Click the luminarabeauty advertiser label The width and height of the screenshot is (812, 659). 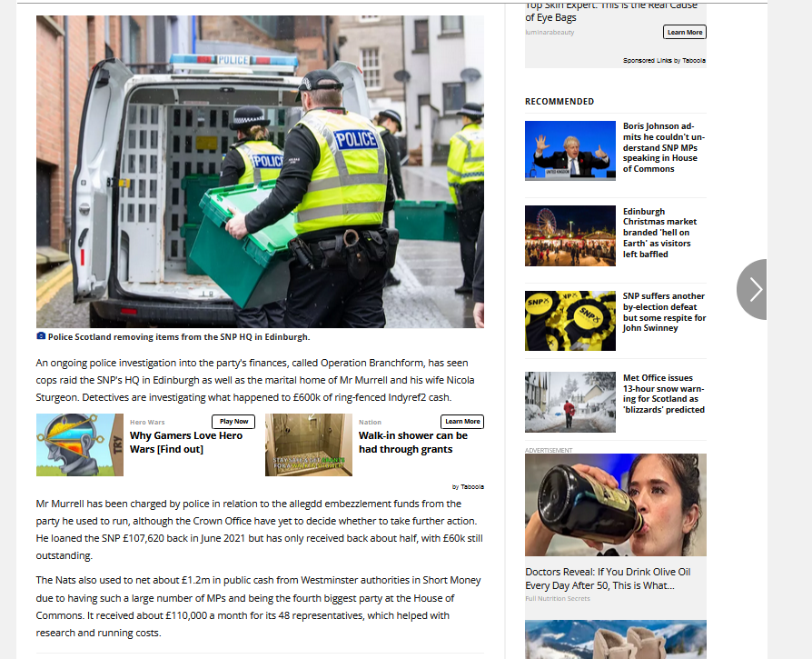(x=550, y=32)
